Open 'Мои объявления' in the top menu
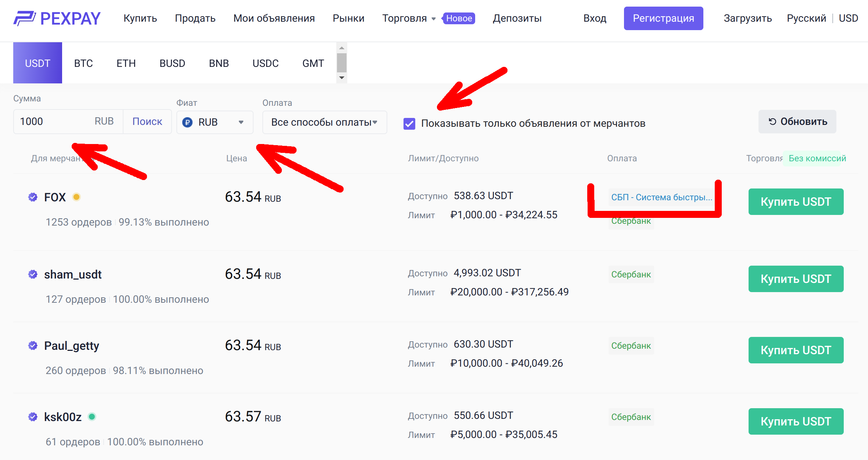The width and height of the screenshot is (868, 460). pyautogui.click(x=274, y=18)
